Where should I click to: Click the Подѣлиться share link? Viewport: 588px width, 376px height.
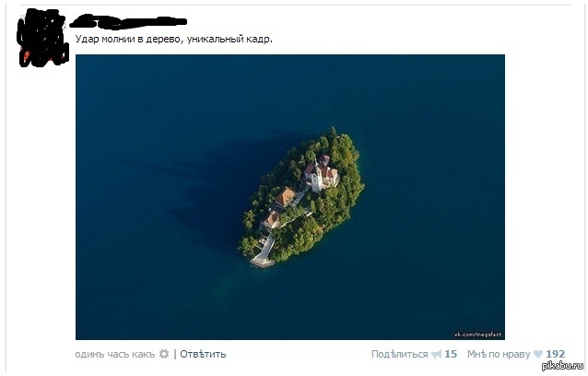click(399, 354)
